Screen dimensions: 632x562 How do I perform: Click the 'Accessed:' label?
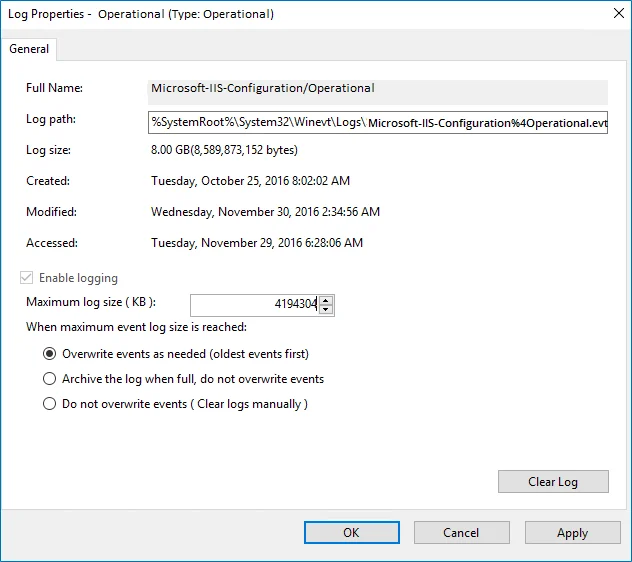pos(52,243)
